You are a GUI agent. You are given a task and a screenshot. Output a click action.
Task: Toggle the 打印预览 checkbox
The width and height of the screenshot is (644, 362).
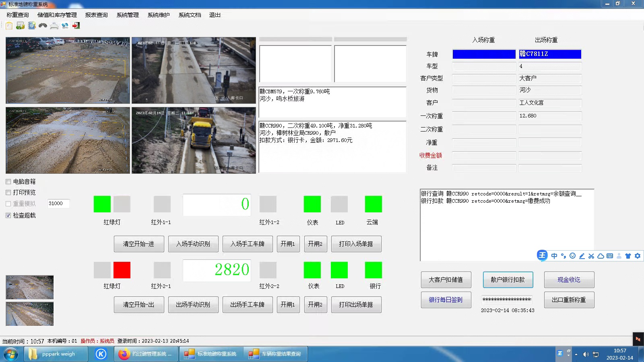coord(8,193)
